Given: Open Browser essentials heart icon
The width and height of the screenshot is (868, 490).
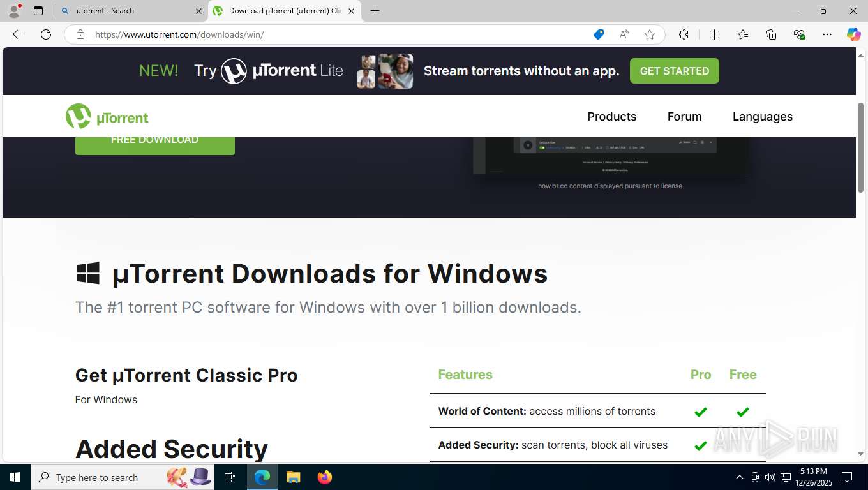Looking at the screenshot, I should [x=799, y=34].
